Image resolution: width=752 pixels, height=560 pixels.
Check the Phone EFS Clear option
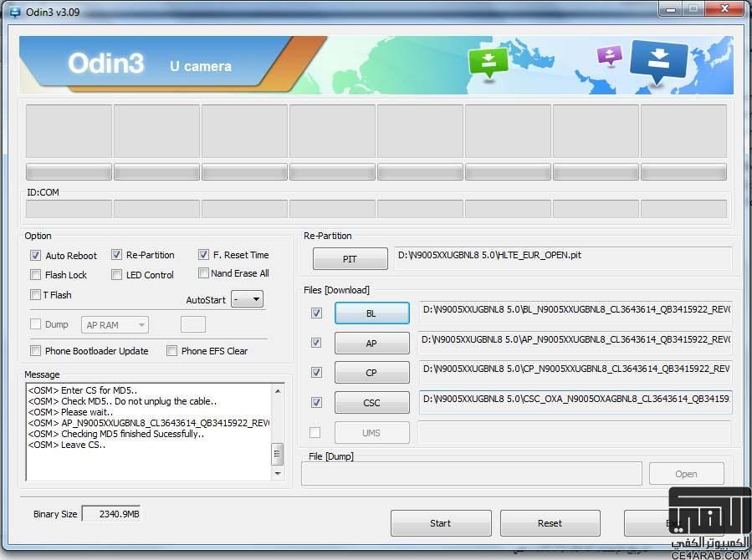point(171,351)
